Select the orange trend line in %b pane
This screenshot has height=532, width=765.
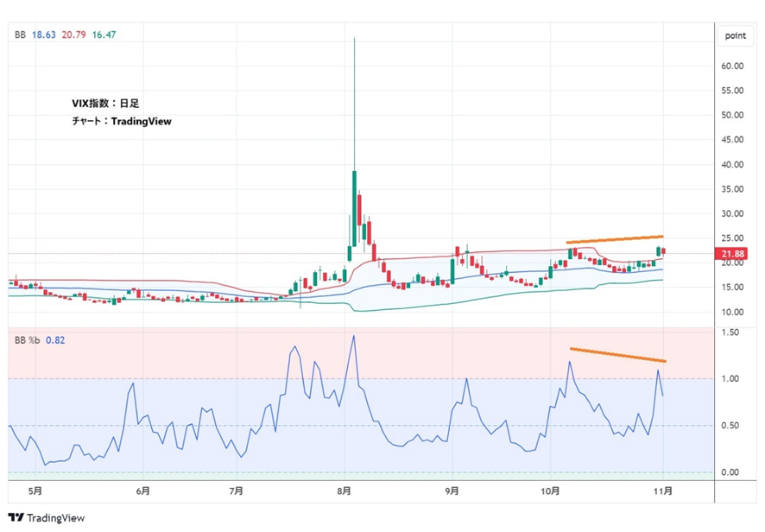coord(617,354)
